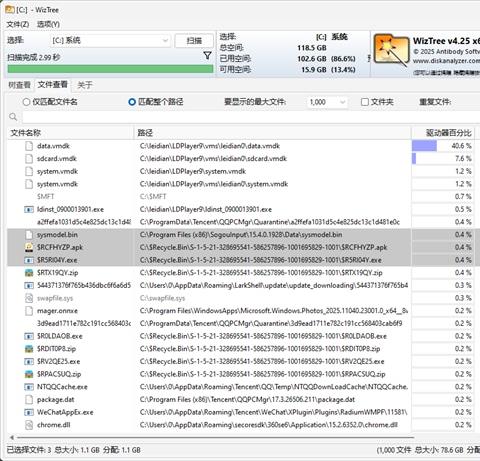
Task: Click the file search input field
Action: pyautogui.click(x=251, y=117)
